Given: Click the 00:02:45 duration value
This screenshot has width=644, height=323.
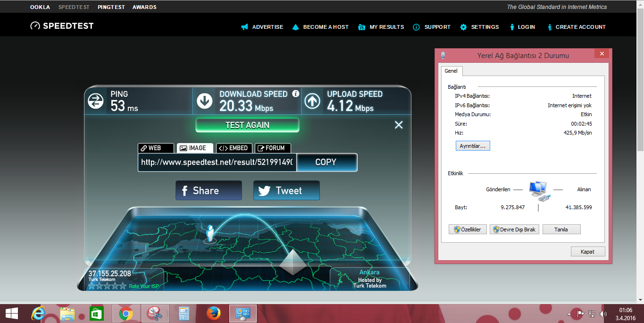Looking at the screenshot, I should (581, 124).
